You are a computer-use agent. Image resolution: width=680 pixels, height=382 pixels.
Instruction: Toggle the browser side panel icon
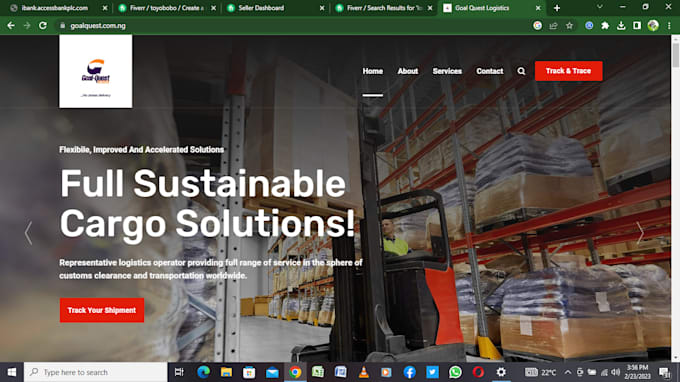[637, 26]
